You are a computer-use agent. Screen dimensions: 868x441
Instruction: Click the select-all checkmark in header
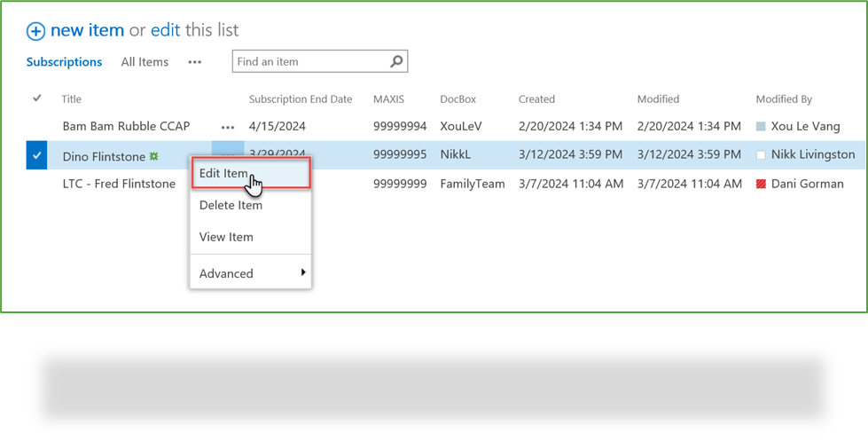[x=37, y=98]
